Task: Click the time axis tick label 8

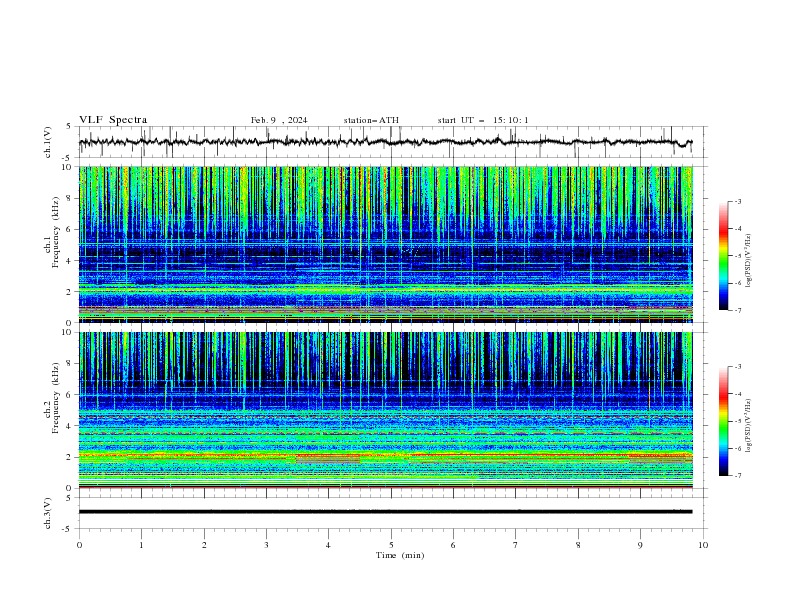Action: (x=578, y=545)
